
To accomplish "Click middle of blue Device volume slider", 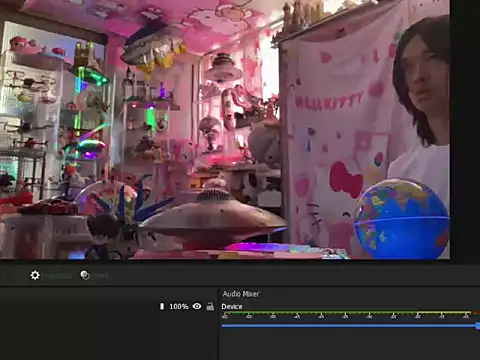I will 349,326.
